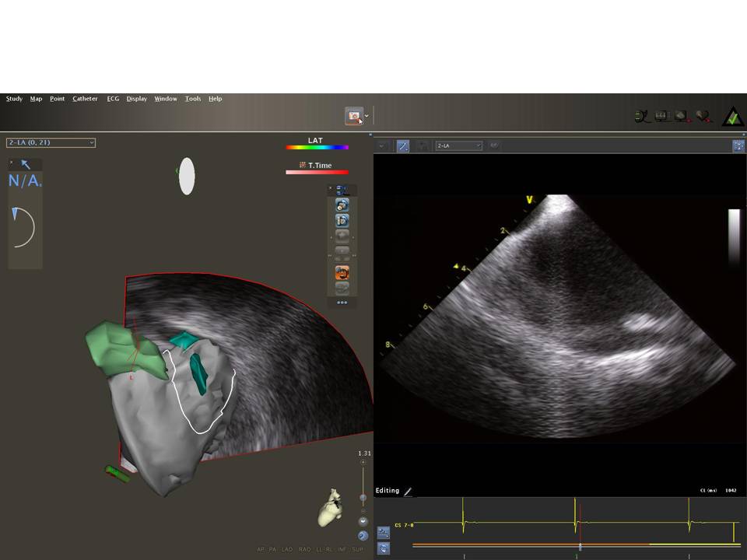Click the screenshot capture camera icon
This screenshot has width=747, height=560.
[x=354, y=116]
